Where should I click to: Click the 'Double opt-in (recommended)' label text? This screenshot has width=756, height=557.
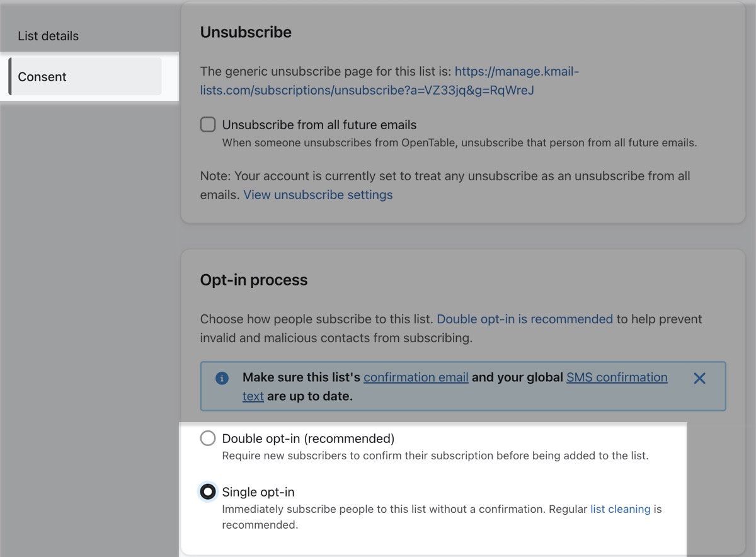click(x=308, y=439)
